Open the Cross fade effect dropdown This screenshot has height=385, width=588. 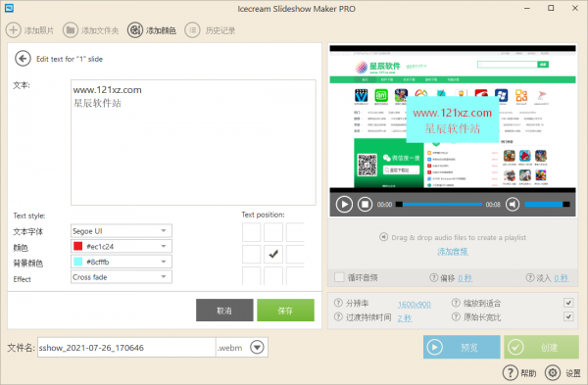point(122,277)
